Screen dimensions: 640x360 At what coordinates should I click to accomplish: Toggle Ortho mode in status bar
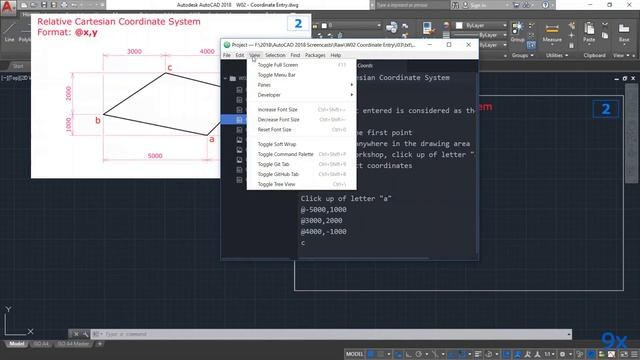[409, 354]
